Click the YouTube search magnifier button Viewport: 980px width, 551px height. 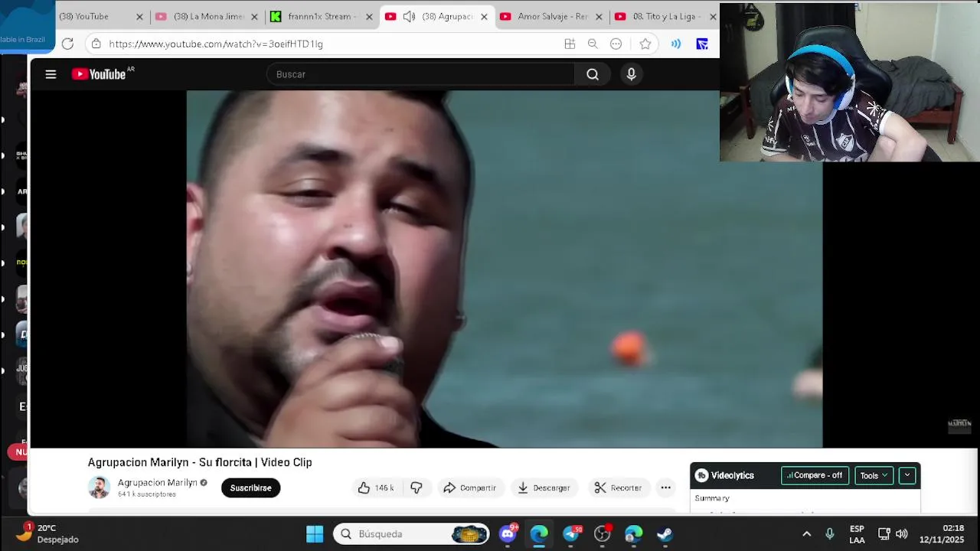(x=592, y=74)
